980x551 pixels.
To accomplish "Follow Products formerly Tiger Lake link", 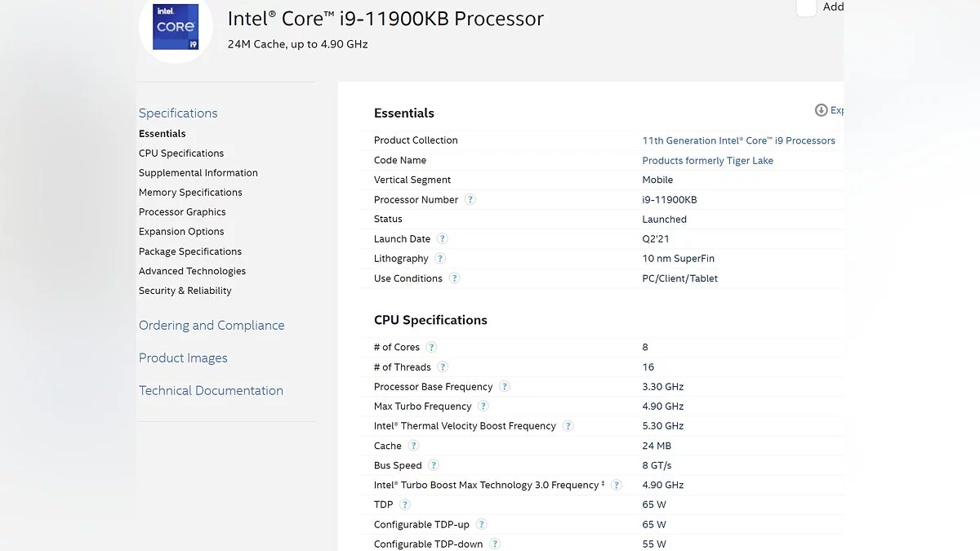I will pyautogui.click(x=707, y=161).
